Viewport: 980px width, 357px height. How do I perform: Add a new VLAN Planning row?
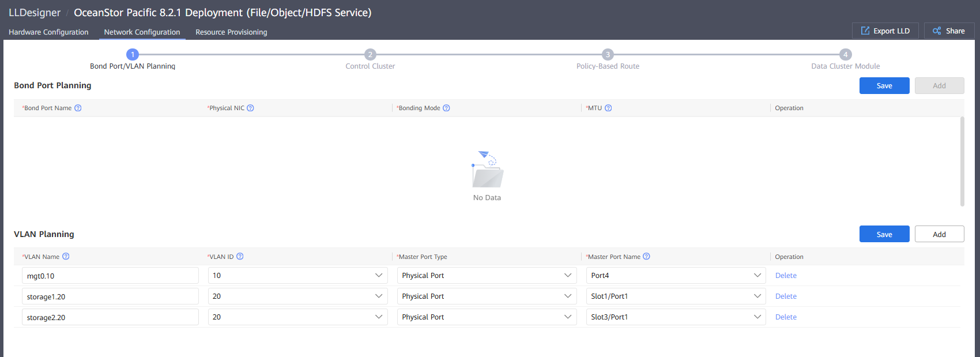tap(939, 234)
